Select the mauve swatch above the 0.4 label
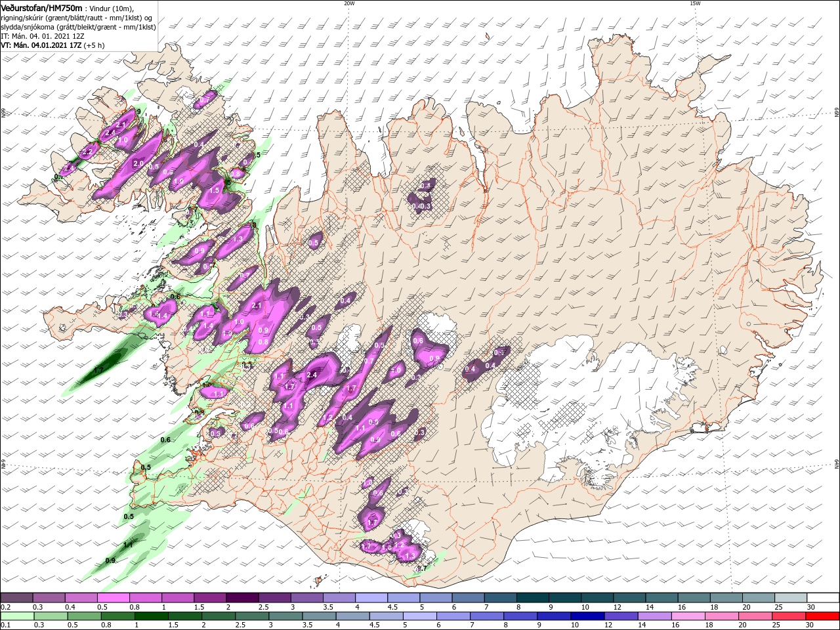840x630 pixels. coord(81,598)
